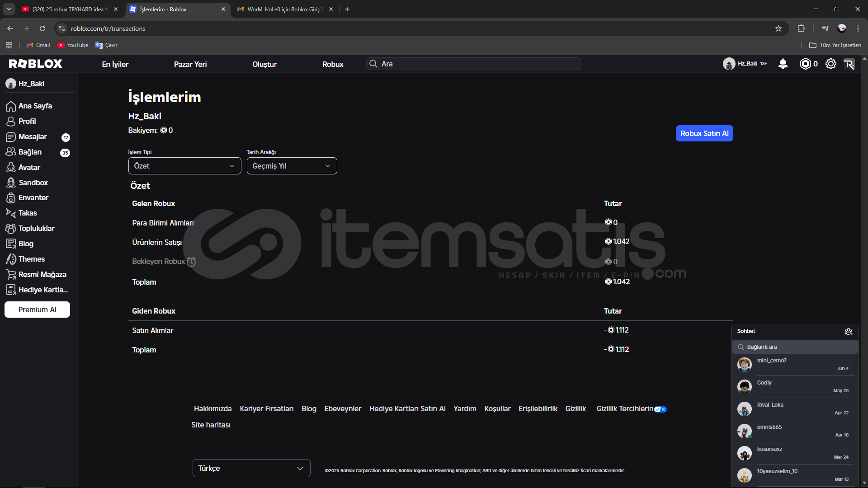Image resolution: width=868 pixels, height=488 pixels.
Task: Open the settings gear icon
Action: coord(830,64)
